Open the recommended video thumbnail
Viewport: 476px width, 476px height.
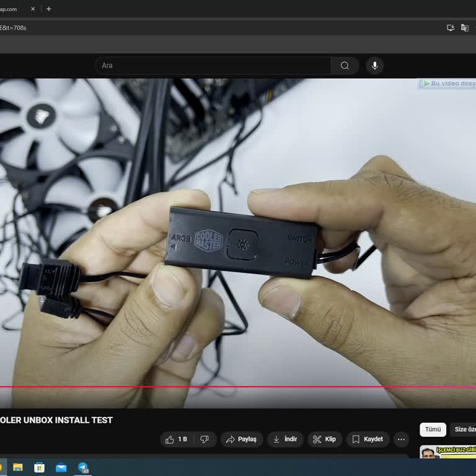[447, 452]
